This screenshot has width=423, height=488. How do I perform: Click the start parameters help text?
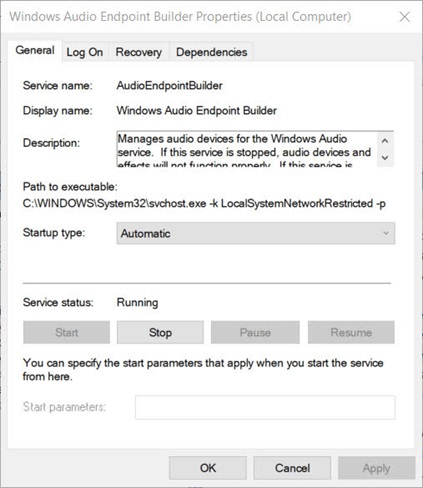pyautogui.click(x=203, y=370)
